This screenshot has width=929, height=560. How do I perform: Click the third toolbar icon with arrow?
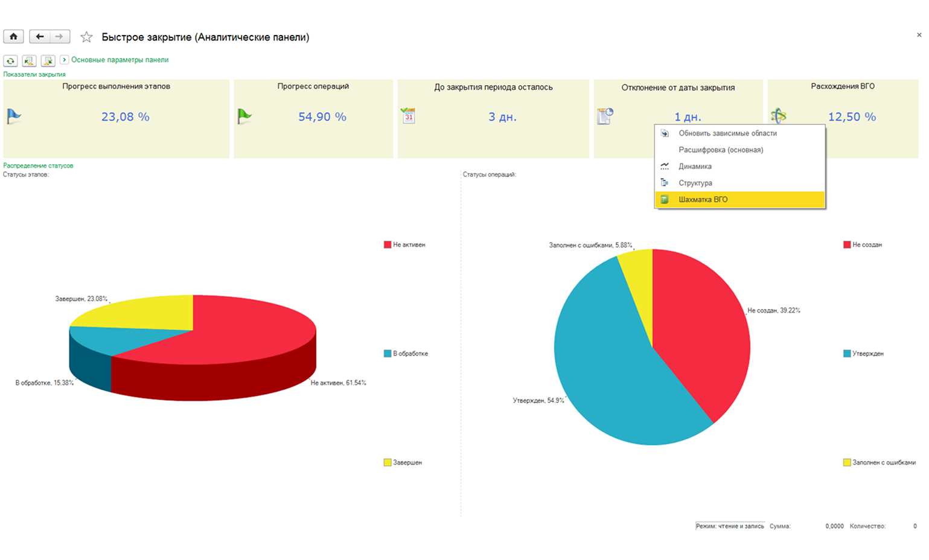click(48, 61)
